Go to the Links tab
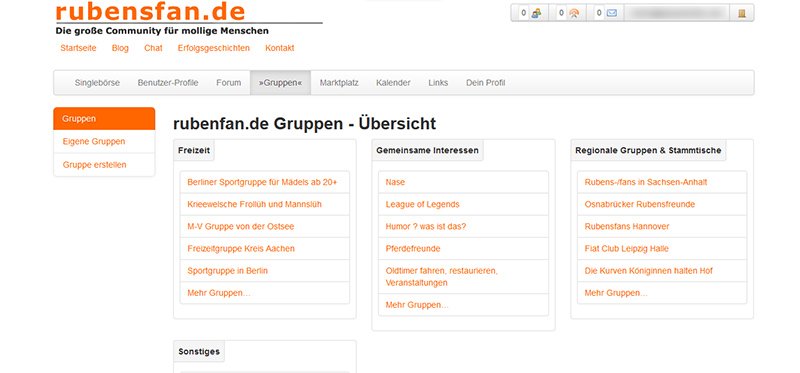The width and height of the screenshot is (800, 373). tap(438, 83)
